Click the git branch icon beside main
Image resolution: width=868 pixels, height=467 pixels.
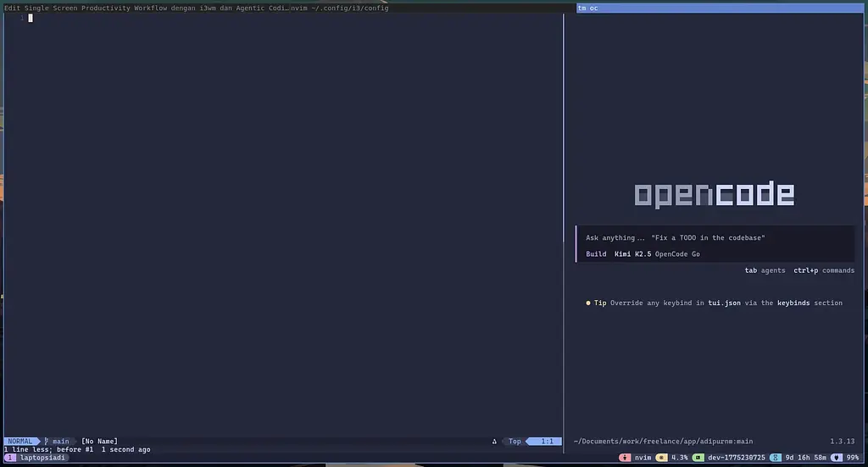coord(47,442)
